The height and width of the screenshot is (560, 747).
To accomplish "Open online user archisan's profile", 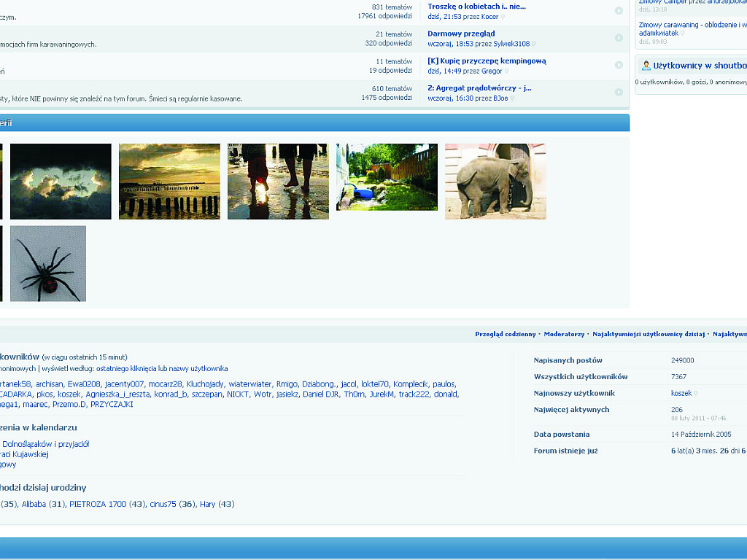I will (49, 384).
